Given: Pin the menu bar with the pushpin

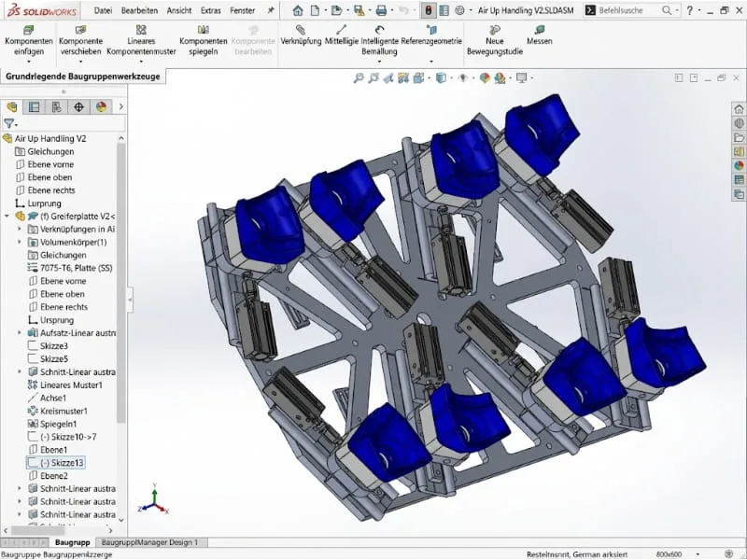Looking at the screenshot, I should 271,10.
